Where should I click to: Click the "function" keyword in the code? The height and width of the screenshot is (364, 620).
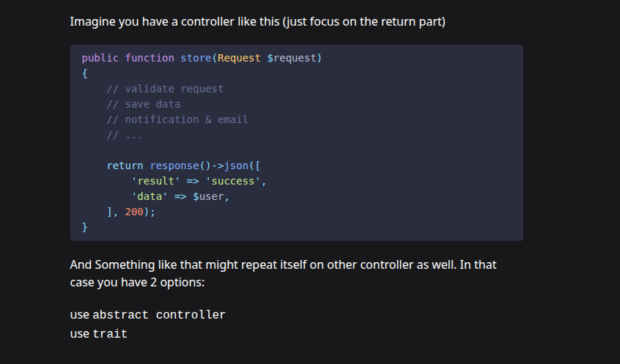point(150,58)
